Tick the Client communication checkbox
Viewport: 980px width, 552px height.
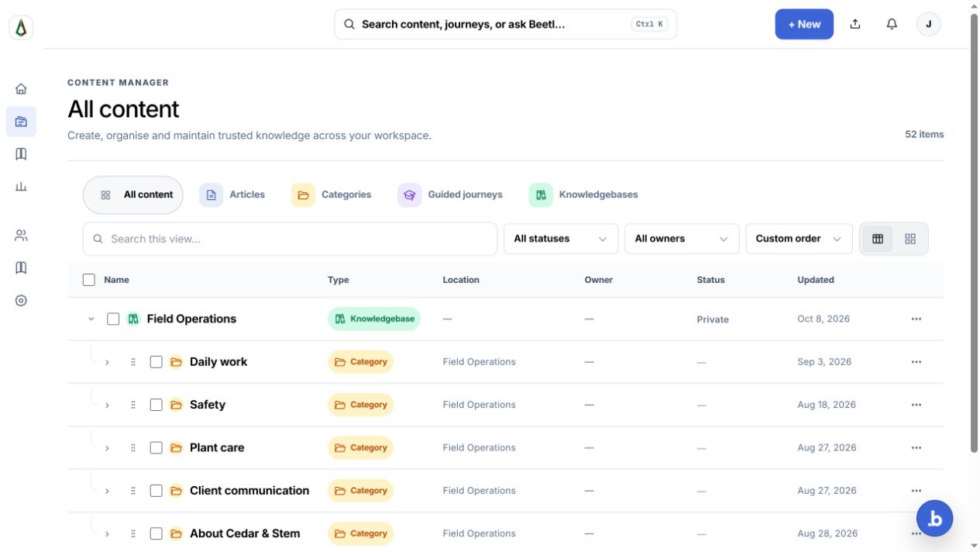(x=156, y=491)
